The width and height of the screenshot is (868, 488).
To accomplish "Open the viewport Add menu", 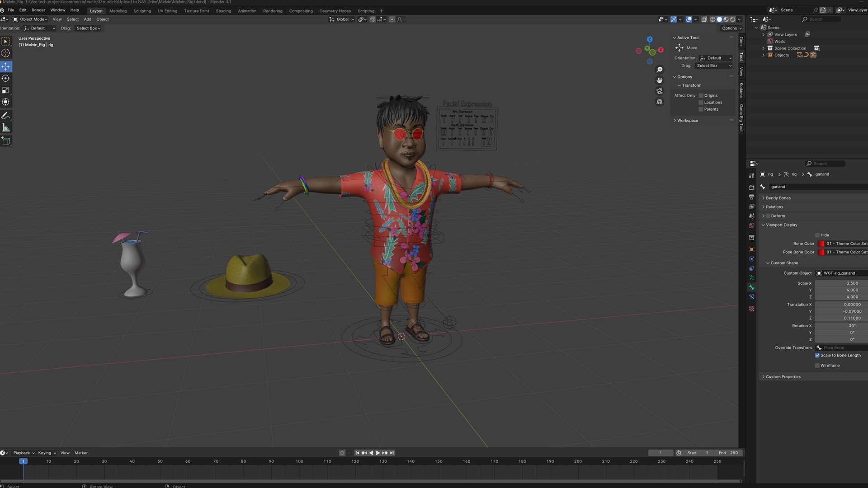I will click(x=87, y=19).
